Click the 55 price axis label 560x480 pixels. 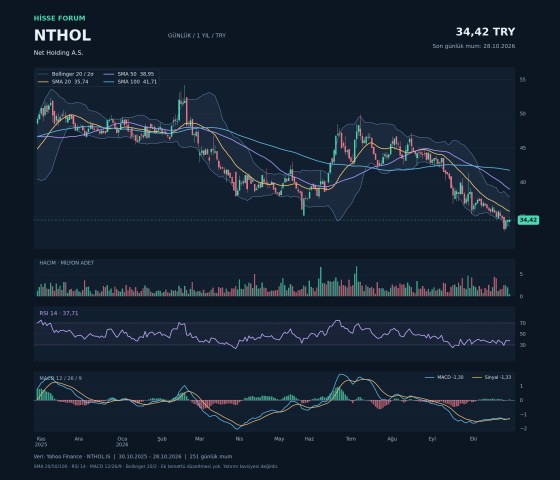point(522,80)
